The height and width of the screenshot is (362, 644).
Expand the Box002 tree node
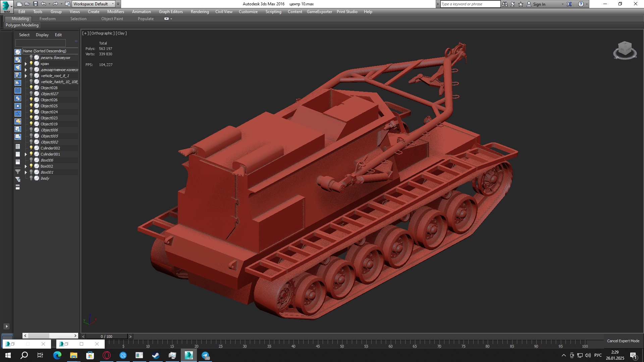[x=26, y=166]
